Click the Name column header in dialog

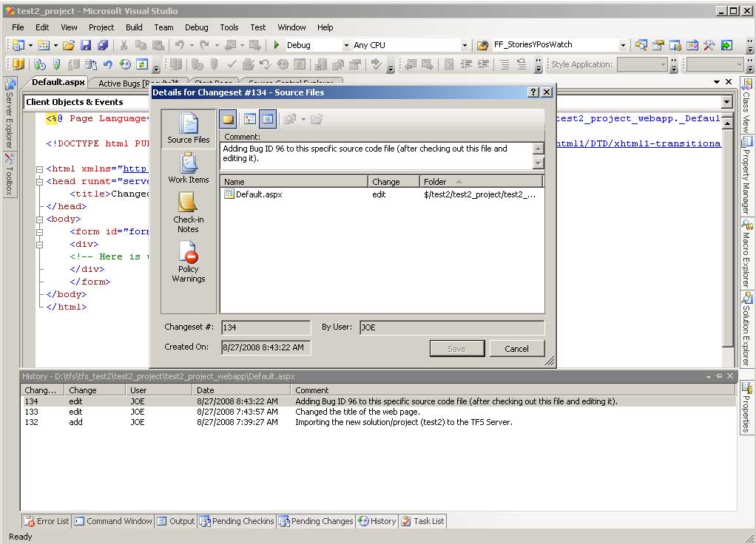click(x=294, y=182)
